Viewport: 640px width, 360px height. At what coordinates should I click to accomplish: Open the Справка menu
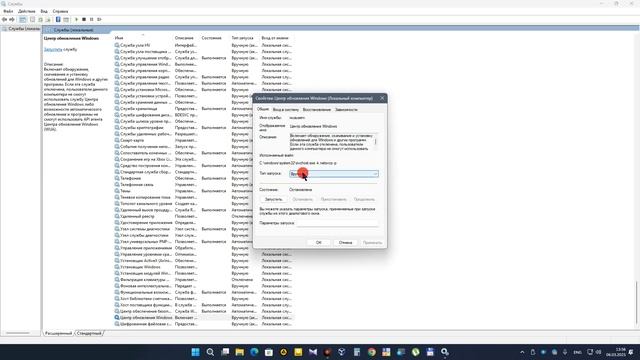tap(60, 11)
